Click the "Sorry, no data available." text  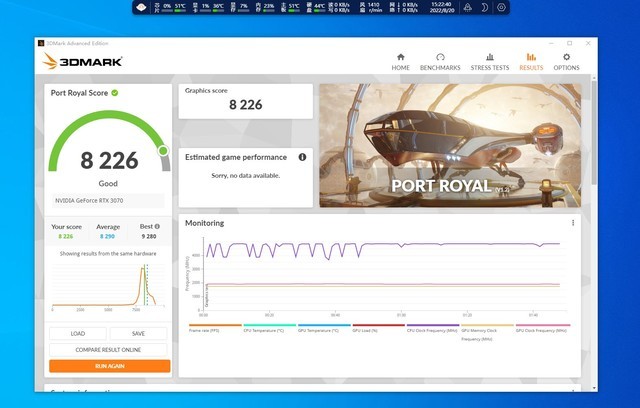click(246, 175)
